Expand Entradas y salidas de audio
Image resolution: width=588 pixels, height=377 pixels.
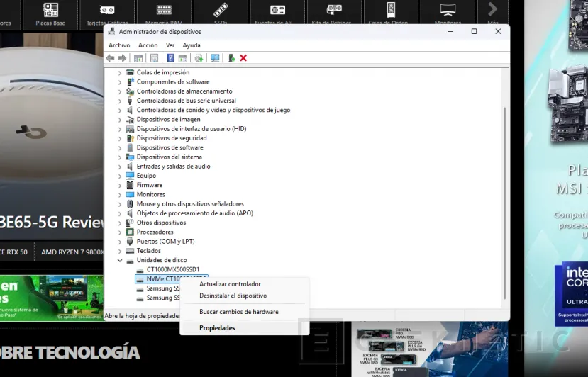point(120,167)
